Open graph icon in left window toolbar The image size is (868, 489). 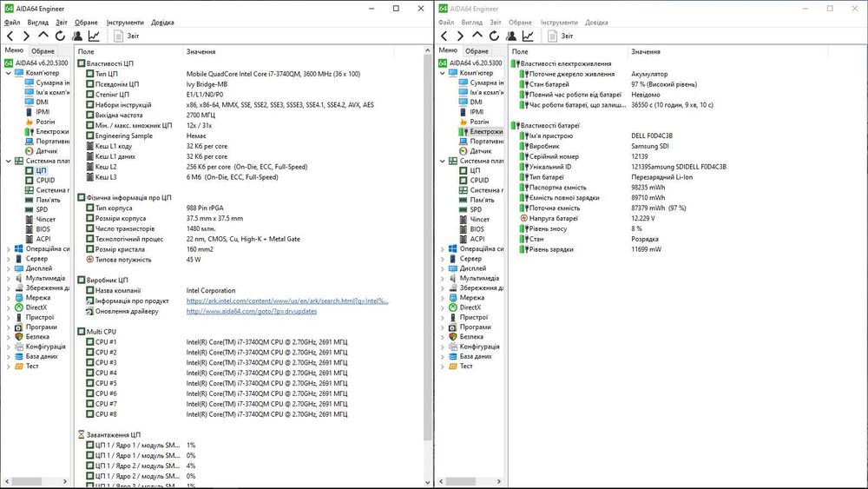(94, 36)
